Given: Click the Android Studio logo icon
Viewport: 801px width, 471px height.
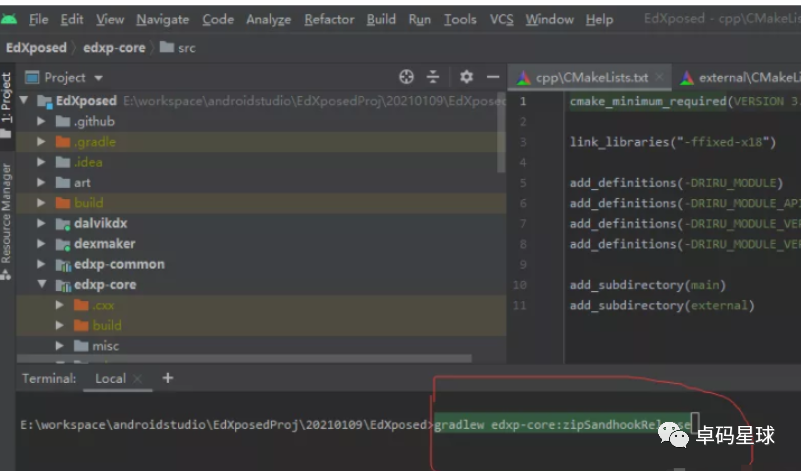Looking at the screenshot, I should coord(9,19).
